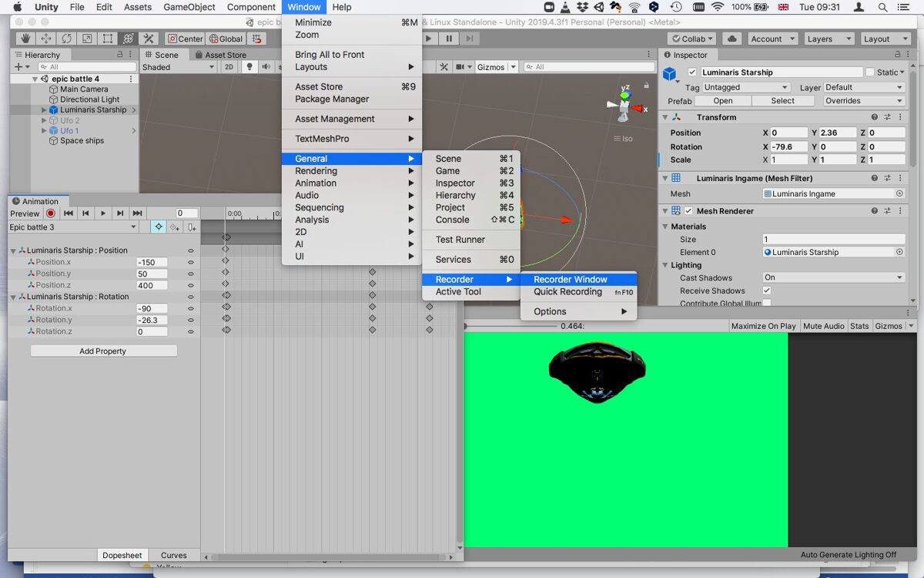This screenshot has height=578, width=924.
Task: Click the Add Keyframe icon
Action: point(175,227)
